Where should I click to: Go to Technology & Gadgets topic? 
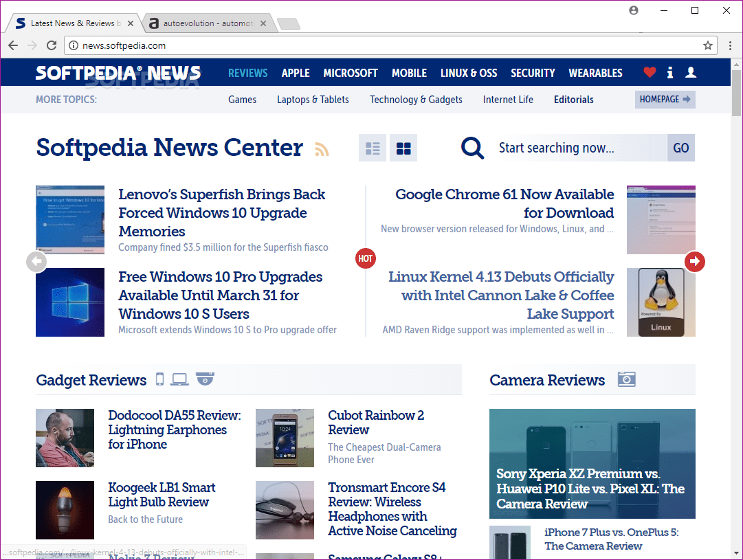[416, 100]
